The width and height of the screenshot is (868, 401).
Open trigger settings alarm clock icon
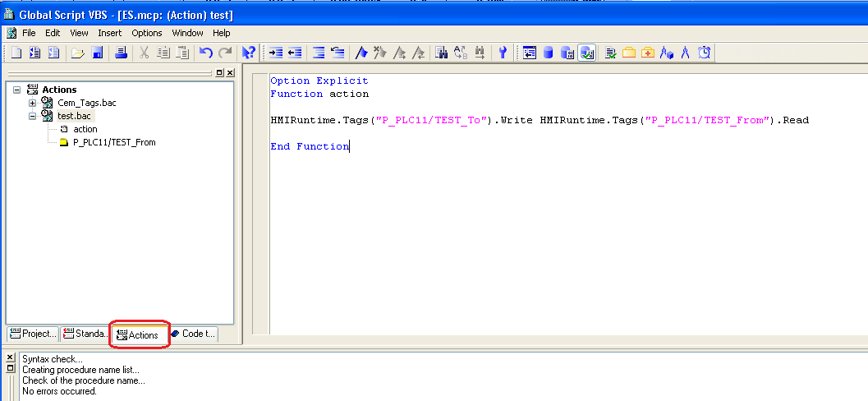[x=704, y=53]
